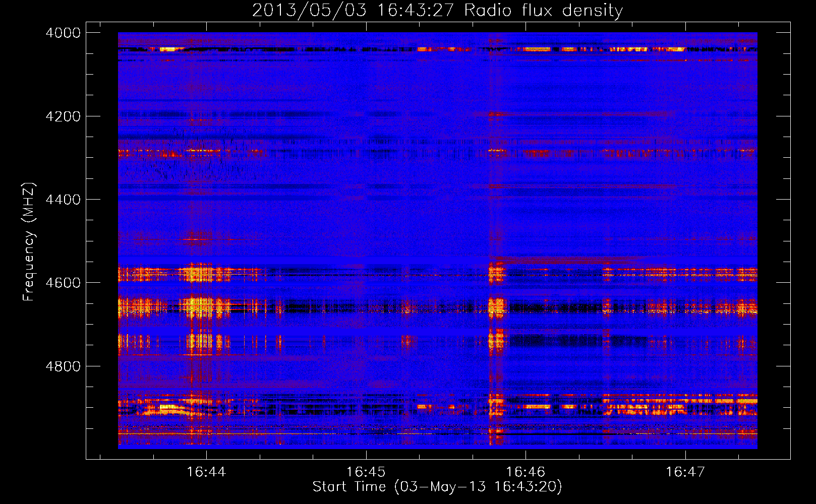Click the plot title '2013/05/03 16:43:27 Radio flux density'

pyautogui.click(x=437, y=10)
